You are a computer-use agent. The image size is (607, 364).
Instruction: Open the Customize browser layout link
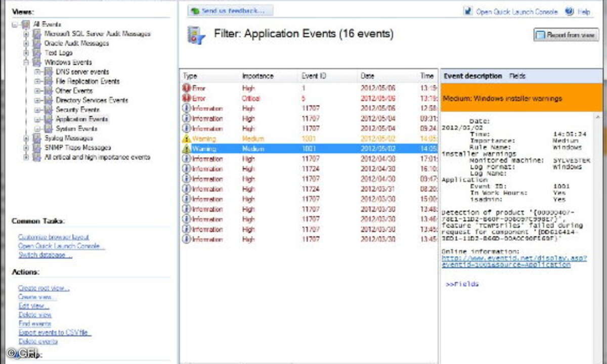pos(54,237)
